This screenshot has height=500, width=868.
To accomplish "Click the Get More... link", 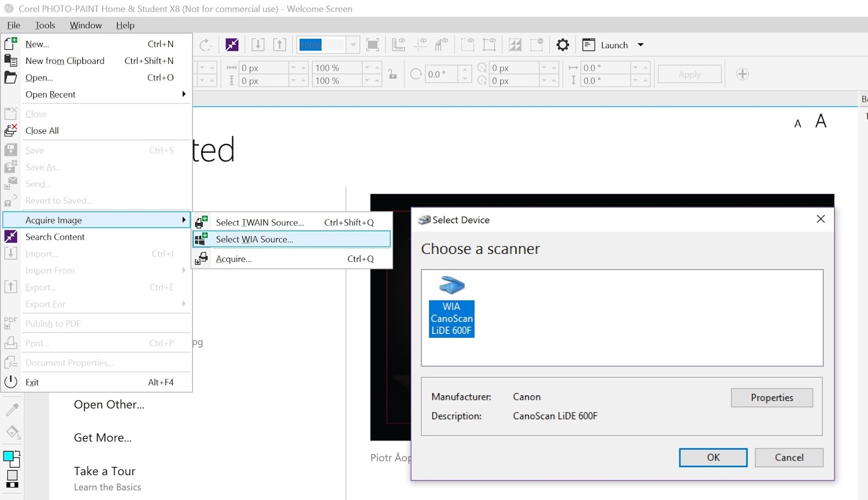I will pyautogui.click(x=103, y=438).
